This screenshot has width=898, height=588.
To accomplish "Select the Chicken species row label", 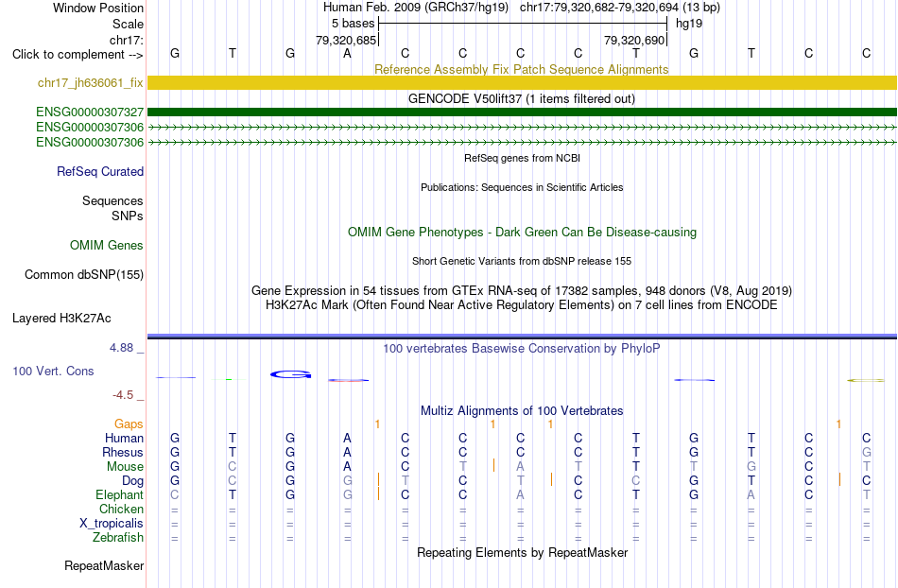I will point(121,509).
